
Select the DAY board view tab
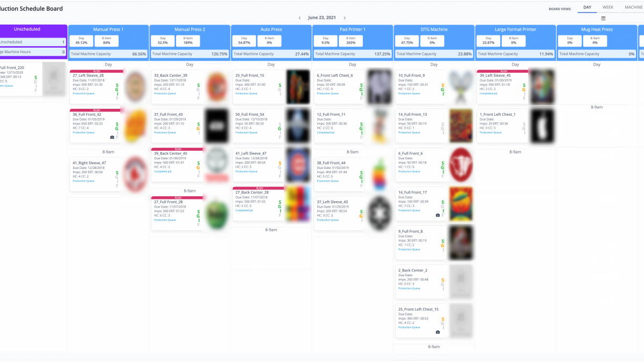[x=588, y=8]
